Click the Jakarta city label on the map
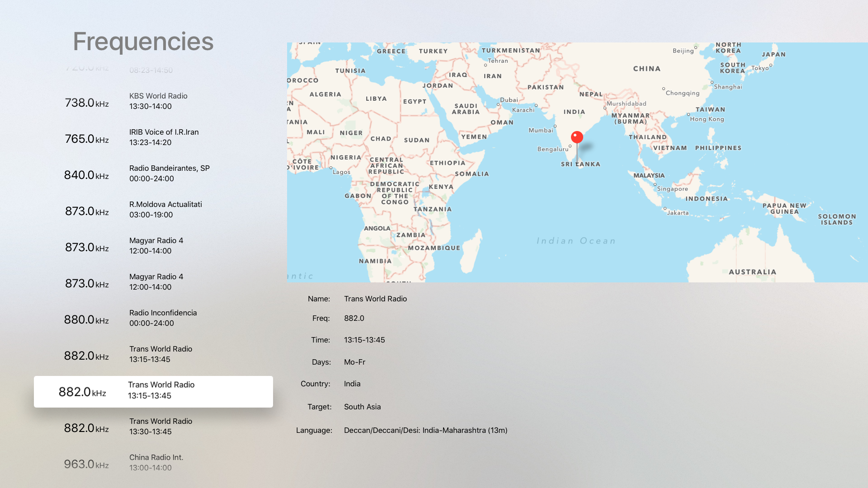The width and height of the screenshot is (868, 488). [678, 213]
